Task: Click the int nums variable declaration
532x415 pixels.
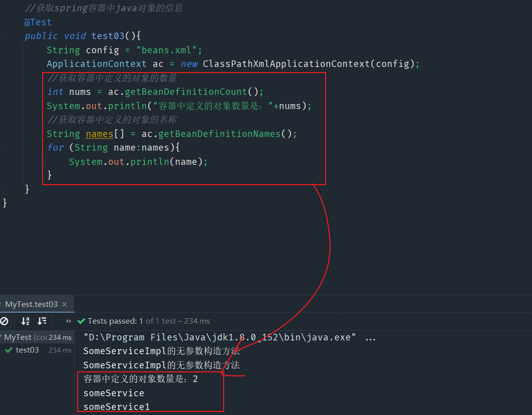Action: (69, 92)
